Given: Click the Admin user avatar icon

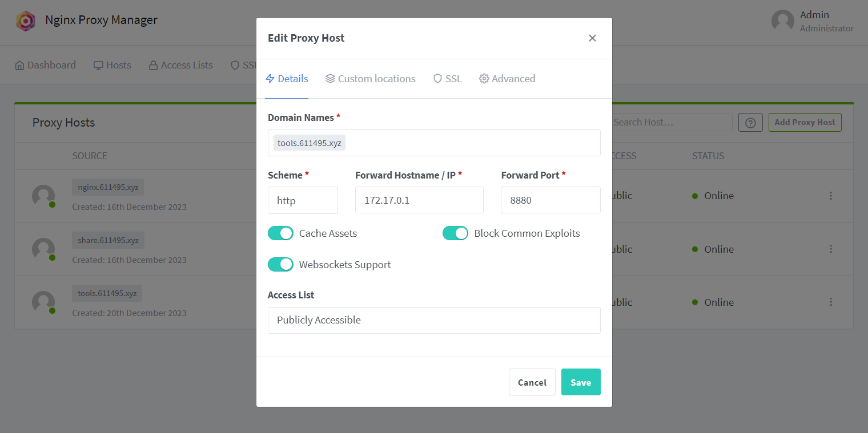Looking at the screenshot, I should [782, 21].
